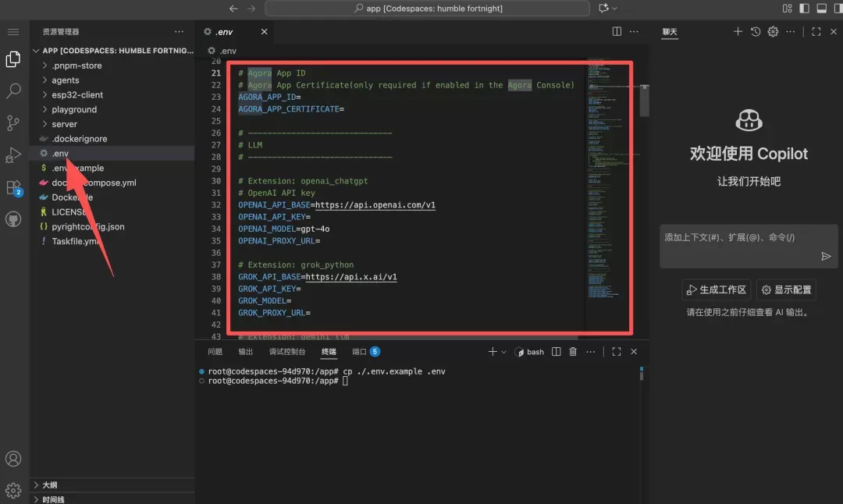Open the Extensions view with badge
This screenshot has width=843, height=504.
click(x=13, y=187)
